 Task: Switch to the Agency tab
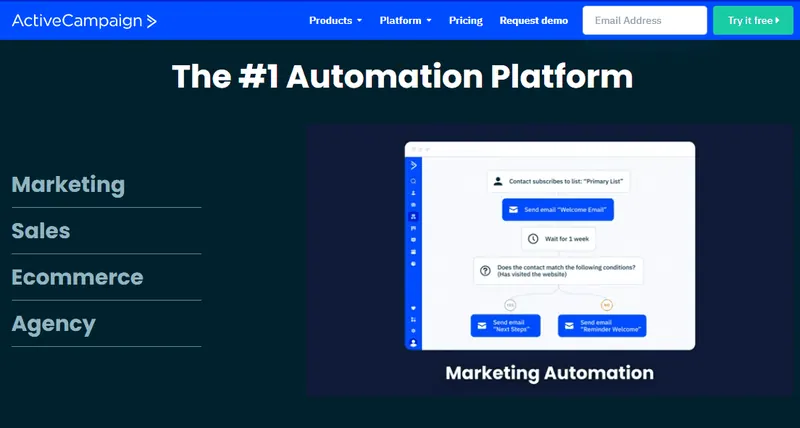54,324
